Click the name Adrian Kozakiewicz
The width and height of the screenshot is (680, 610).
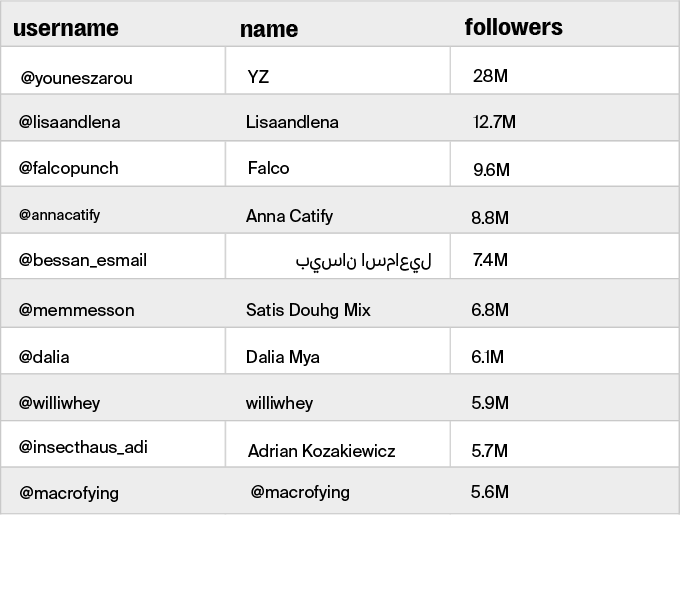pos(321,451)
